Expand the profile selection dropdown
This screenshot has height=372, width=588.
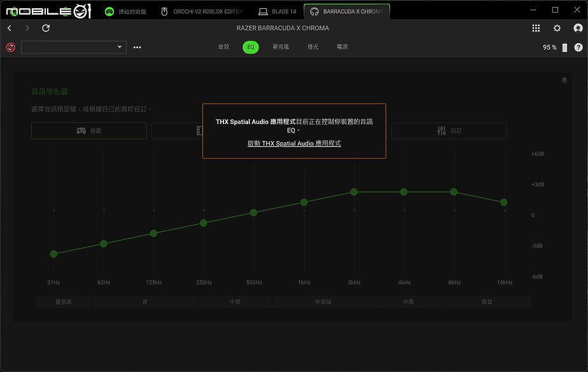[x=74, y=47]
